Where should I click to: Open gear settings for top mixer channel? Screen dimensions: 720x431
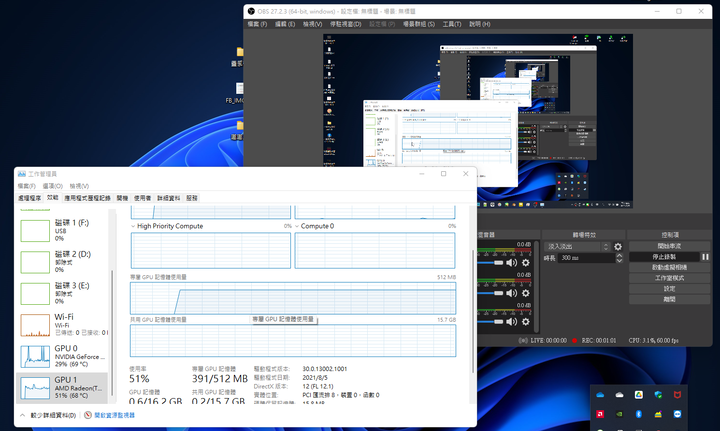526,263
